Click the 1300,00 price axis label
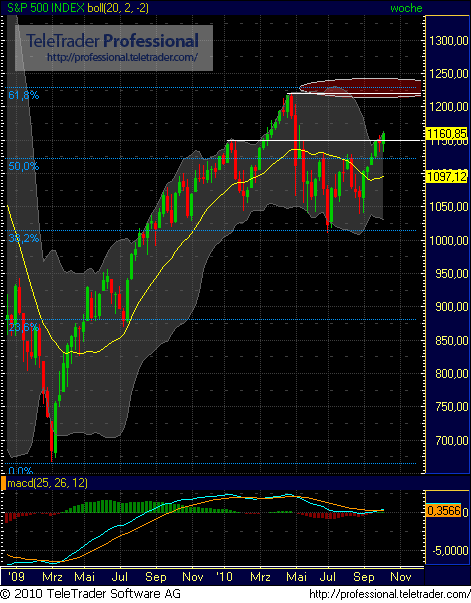 449,41
